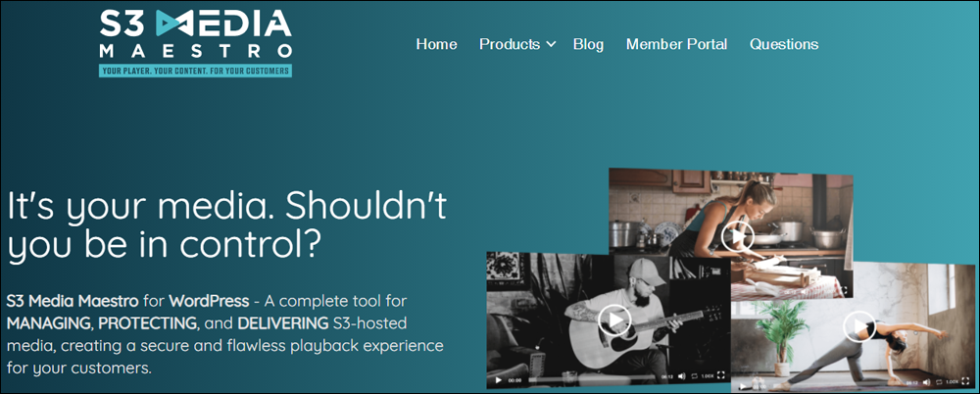
Task: Toggle loop icon on yoga video player
Action: click(938, 382)
